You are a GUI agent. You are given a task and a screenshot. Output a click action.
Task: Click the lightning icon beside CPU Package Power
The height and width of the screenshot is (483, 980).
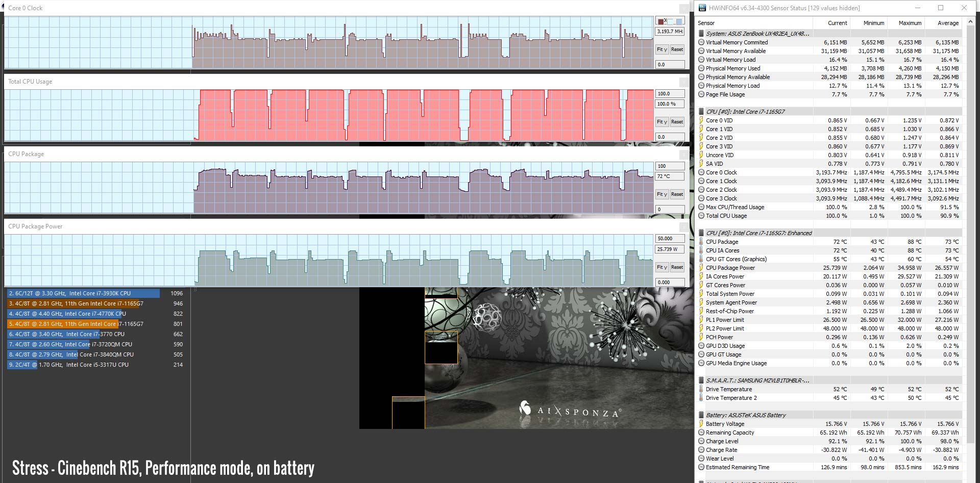pos(701,268)
